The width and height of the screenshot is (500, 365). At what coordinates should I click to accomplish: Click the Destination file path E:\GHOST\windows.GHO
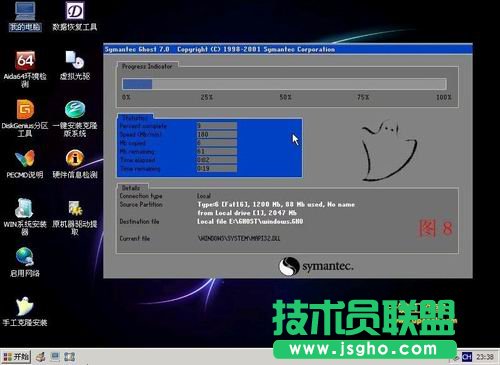tap(250, 221)
